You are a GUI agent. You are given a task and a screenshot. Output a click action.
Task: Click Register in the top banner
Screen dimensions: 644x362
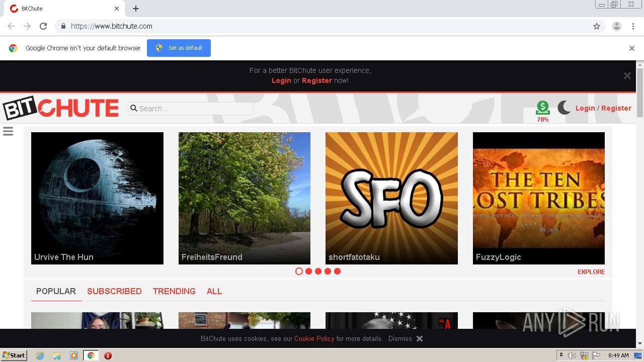click(x=317, y=80)
